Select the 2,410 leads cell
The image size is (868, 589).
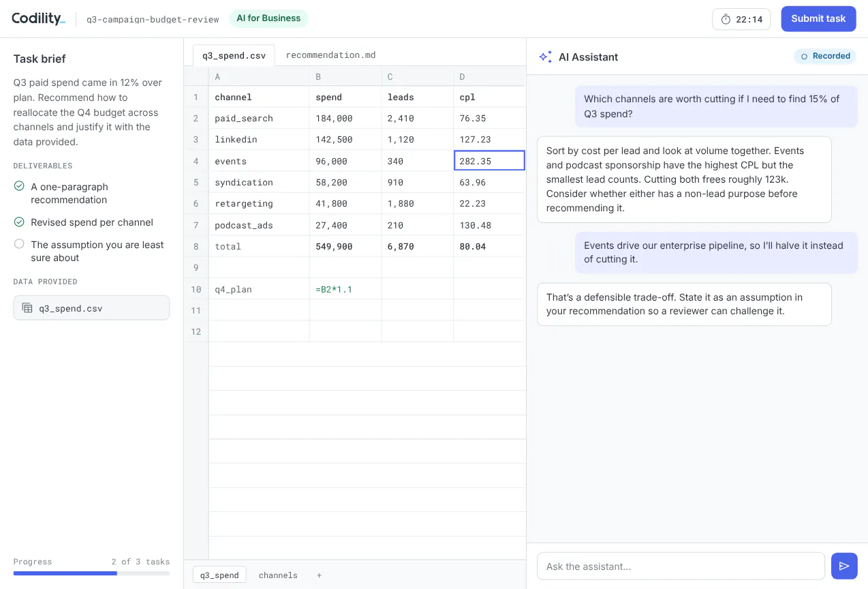pos(418,118)
